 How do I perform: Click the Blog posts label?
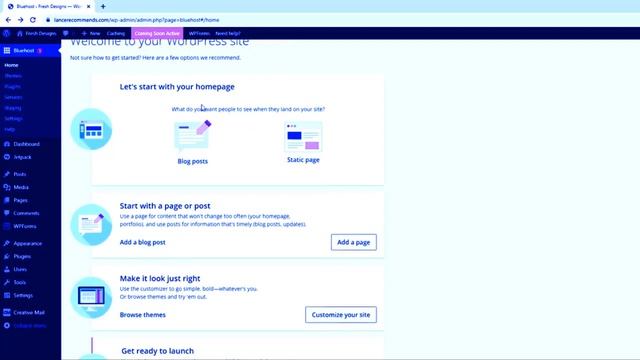[x=193, y=161]
